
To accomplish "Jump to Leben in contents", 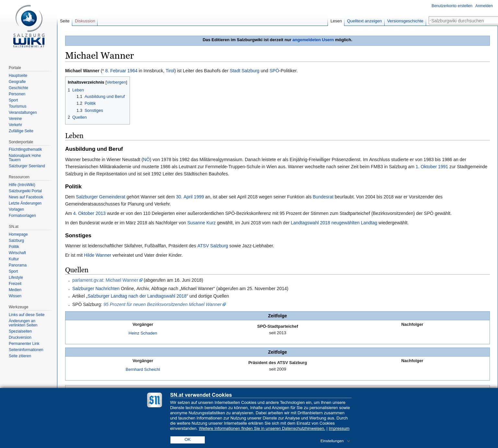I will coord(78,90).
